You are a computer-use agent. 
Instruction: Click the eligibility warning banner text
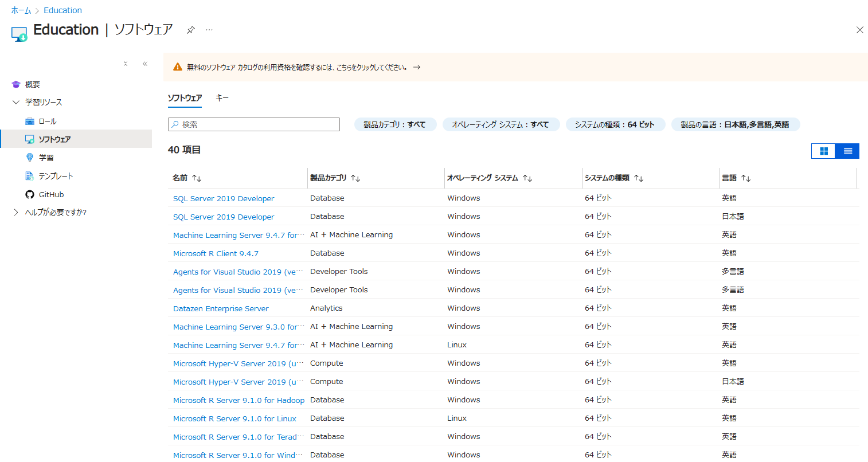pyautogui.click(x=297, y=67)
